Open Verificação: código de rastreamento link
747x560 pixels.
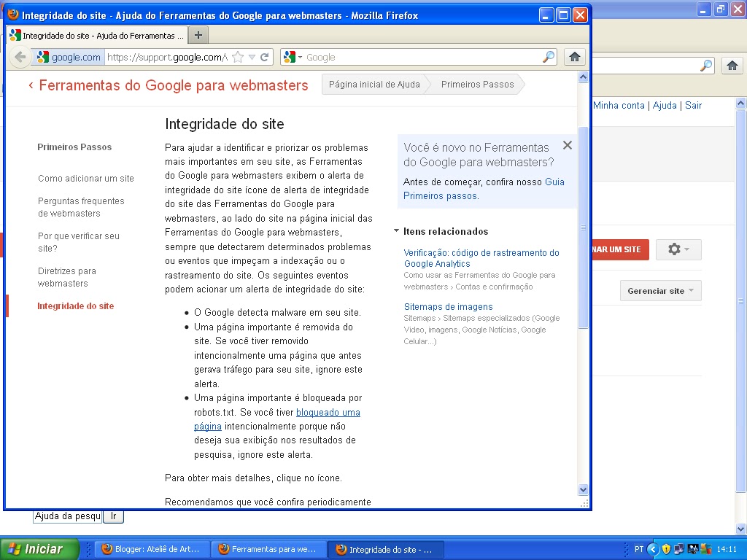(481, 258)
